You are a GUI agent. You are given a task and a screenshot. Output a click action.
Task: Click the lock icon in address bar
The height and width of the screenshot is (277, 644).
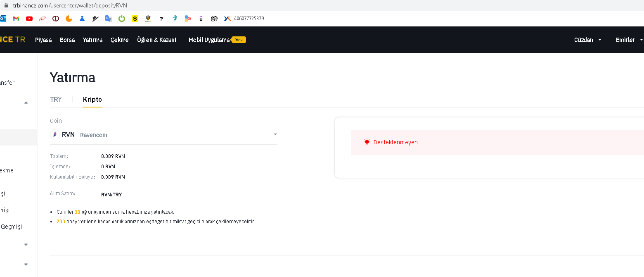(6, 5)
